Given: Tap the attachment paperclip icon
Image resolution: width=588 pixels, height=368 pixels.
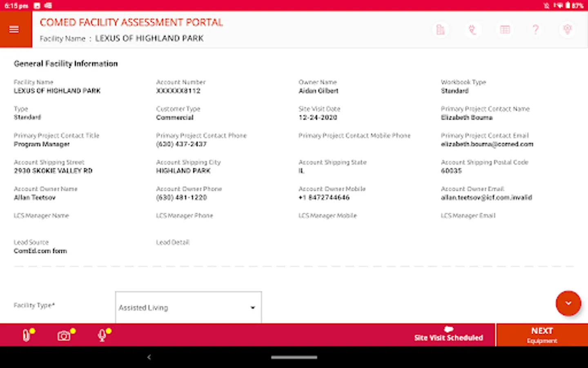Looking at the screenshot, I should click(27, 335).
